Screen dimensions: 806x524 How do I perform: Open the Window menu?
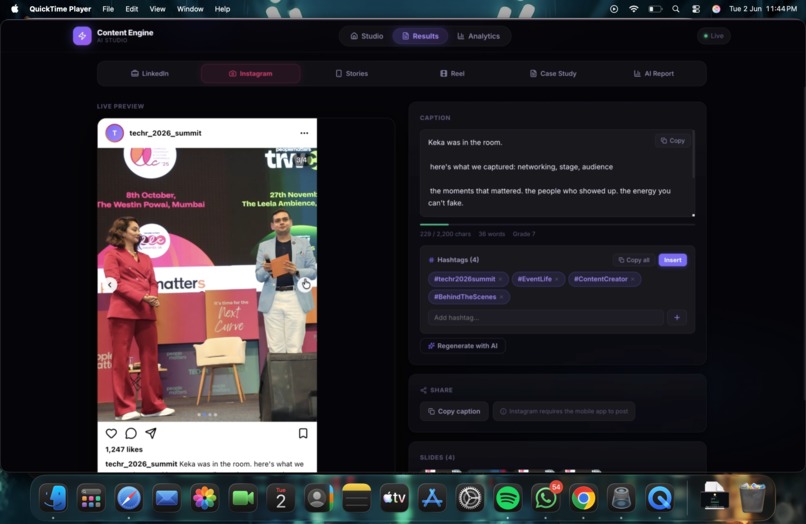(x=190, y=9)
